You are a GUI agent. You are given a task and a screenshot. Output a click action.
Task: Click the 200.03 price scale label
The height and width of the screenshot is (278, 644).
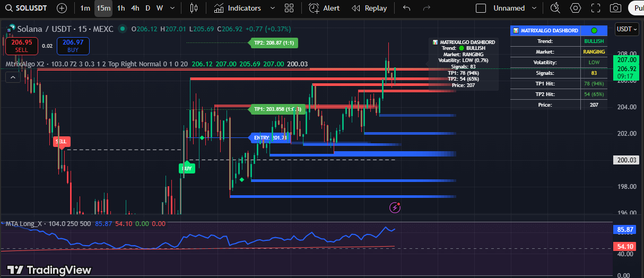(626, 160)
